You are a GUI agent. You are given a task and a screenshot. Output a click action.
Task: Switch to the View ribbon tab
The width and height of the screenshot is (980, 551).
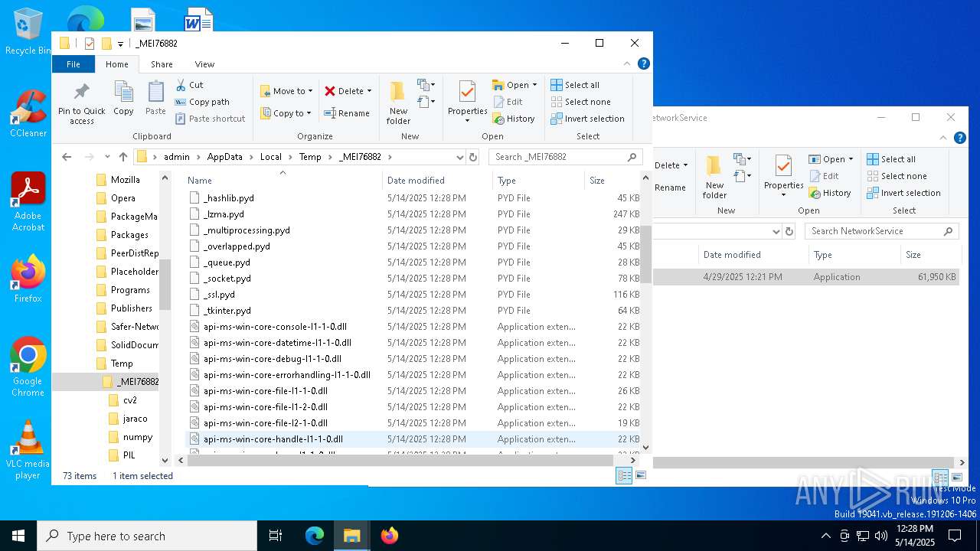[x=204, y=64]
